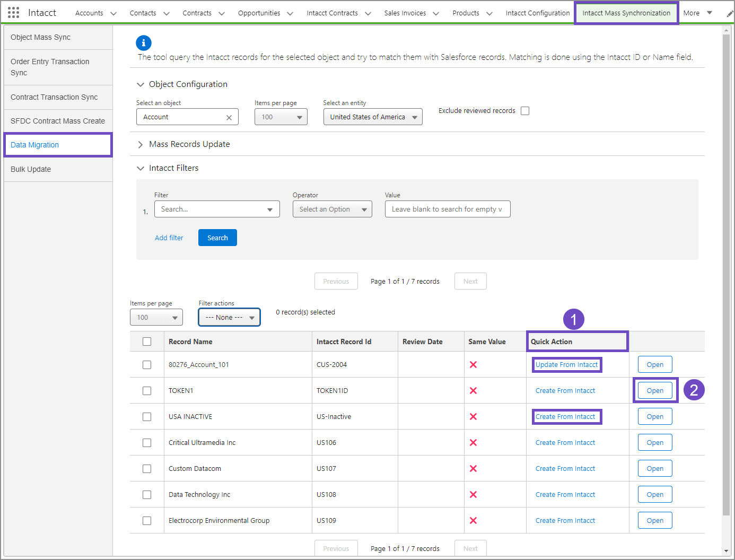Check the checkbox for Custom Datacom row
Screen dimensions: 735x560
(147, 468)
